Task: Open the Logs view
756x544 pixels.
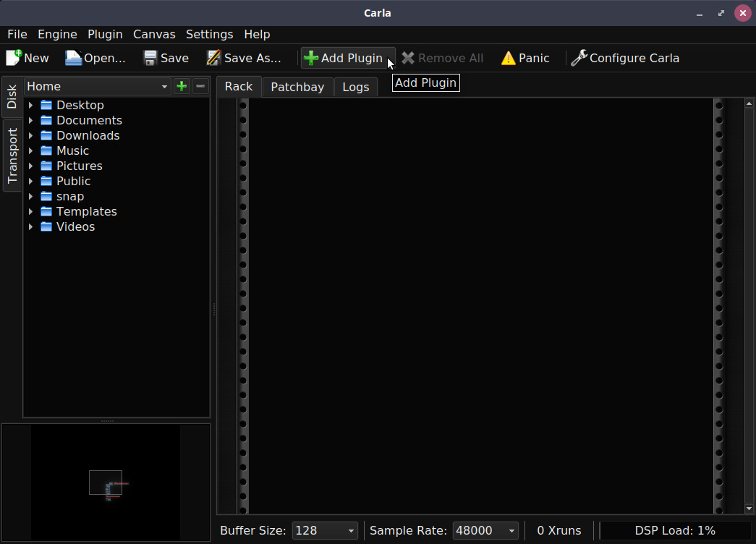Action: click(355, 86)
